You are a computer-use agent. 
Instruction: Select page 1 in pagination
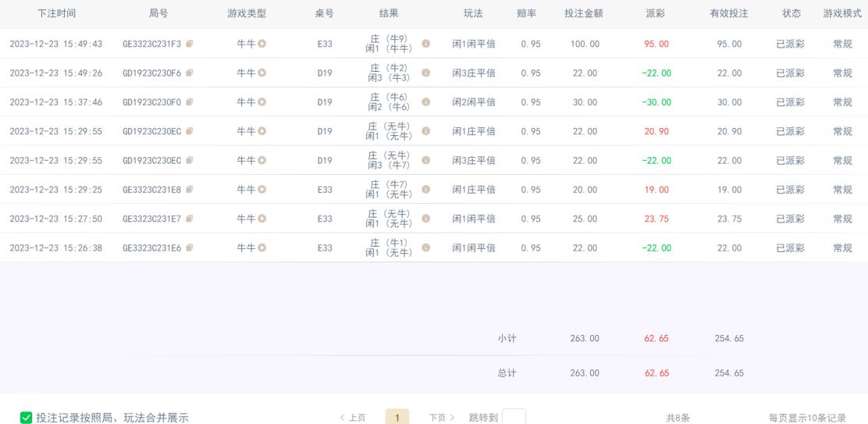click(x=397, y=417)
